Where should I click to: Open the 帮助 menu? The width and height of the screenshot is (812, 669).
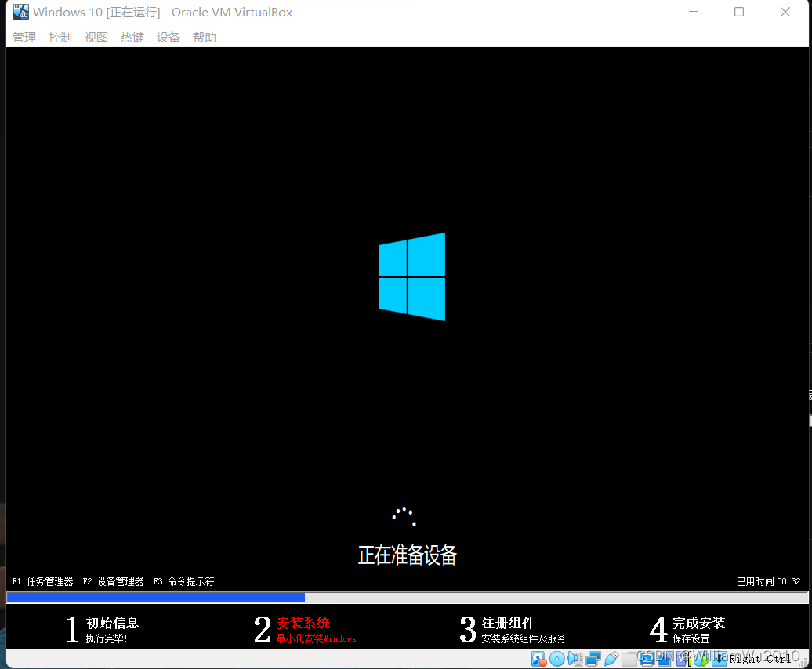pyautogui.click(x=205, y=38)
